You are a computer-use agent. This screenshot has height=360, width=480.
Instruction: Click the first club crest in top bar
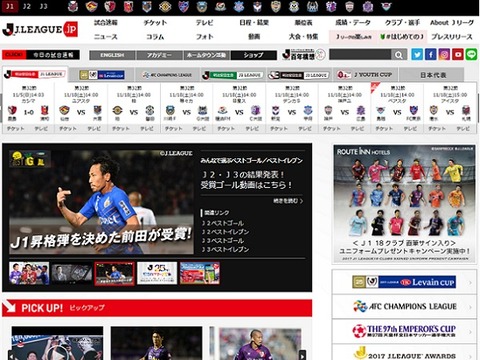click(x=73, y=6)
